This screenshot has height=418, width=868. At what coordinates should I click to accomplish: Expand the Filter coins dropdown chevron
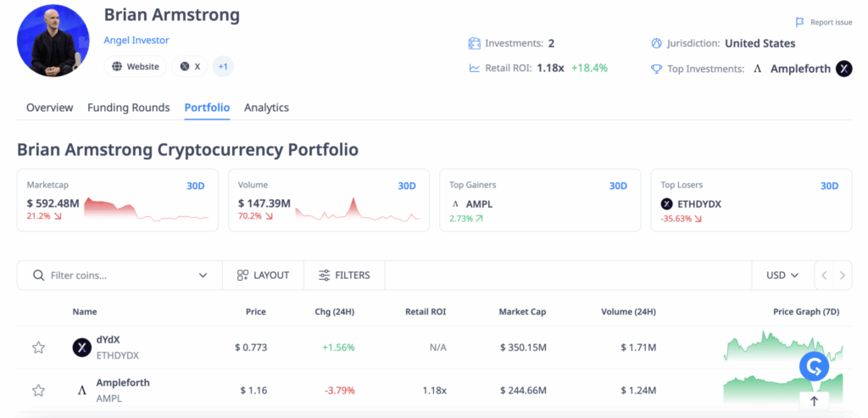[x=203, y=276]
